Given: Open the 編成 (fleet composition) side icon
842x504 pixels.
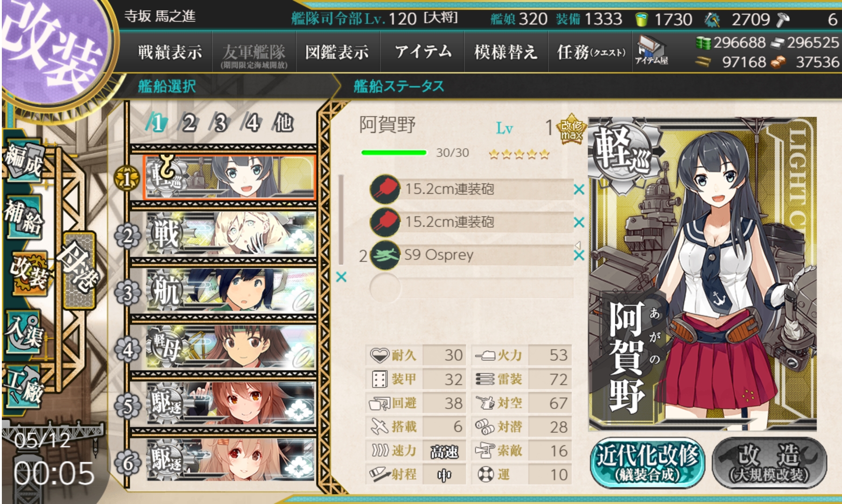Looking at the screenshot, I should (x=24, y=161).
